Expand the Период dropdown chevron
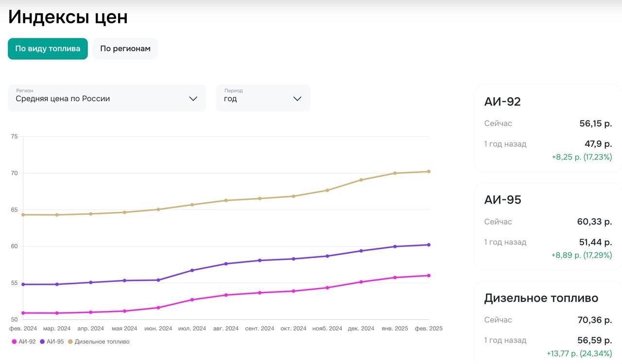The width and height of the screenshot is (622, 364). coord(297,99)
